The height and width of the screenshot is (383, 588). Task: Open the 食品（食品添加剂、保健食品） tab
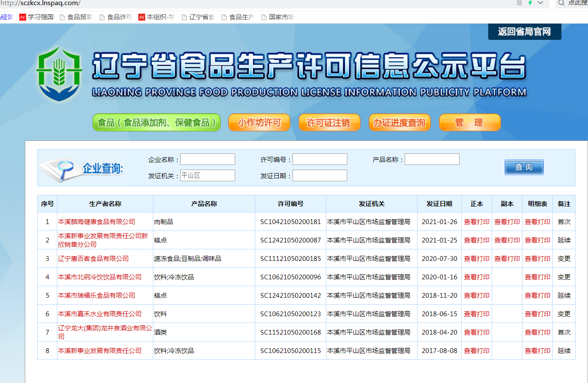click(157, 123)
